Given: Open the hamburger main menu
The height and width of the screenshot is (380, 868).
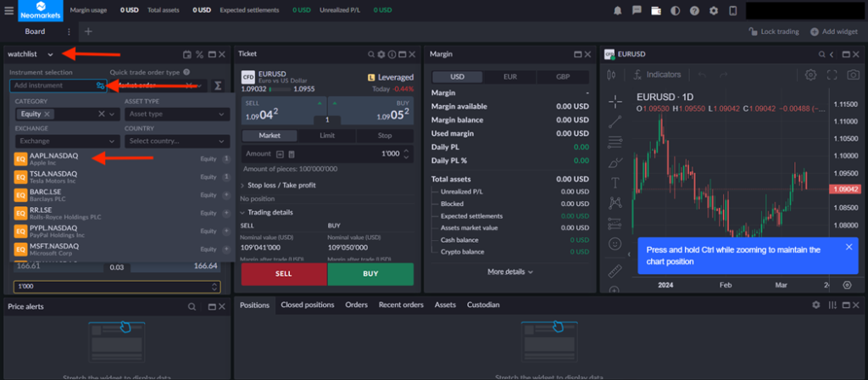Looking at the screenshot, I should pyautogui.click(x=9, y=10).
